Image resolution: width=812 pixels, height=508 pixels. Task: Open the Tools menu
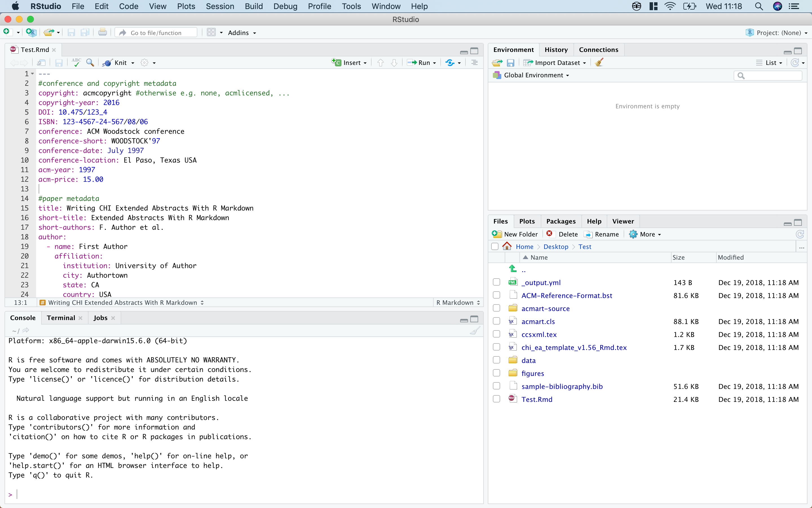click(x=351, y=6)
